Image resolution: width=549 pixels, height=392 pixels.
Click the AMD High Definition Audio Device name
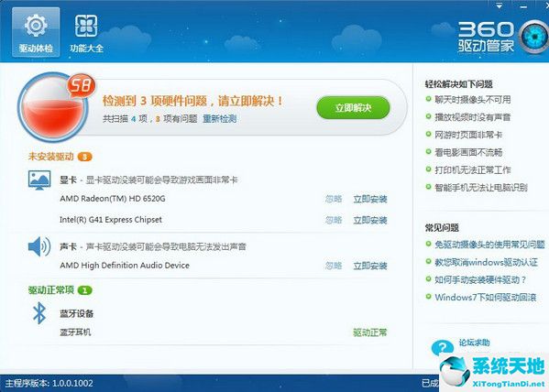click(x=125, y=266)
